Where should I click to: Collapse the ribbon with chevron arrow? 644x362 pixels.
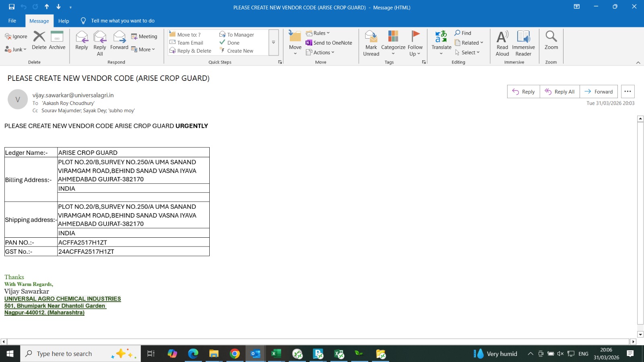tap(638, 62)
